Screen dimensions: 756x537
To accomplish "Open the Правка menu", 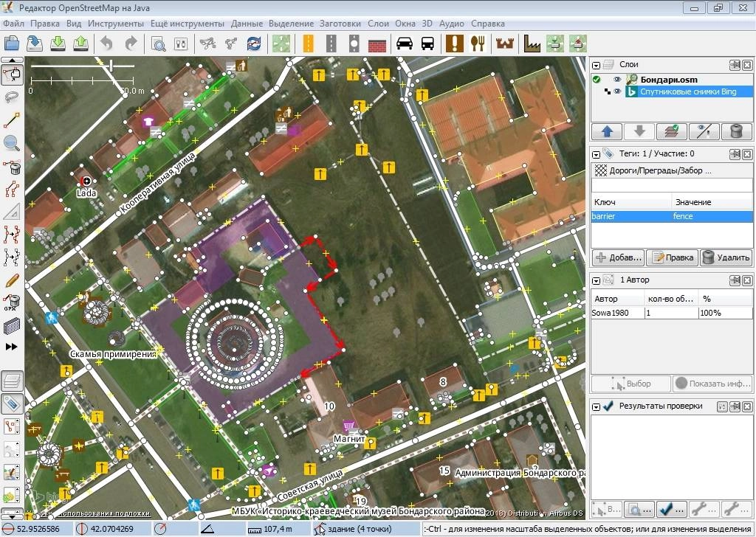I will [x=45, y=24].
